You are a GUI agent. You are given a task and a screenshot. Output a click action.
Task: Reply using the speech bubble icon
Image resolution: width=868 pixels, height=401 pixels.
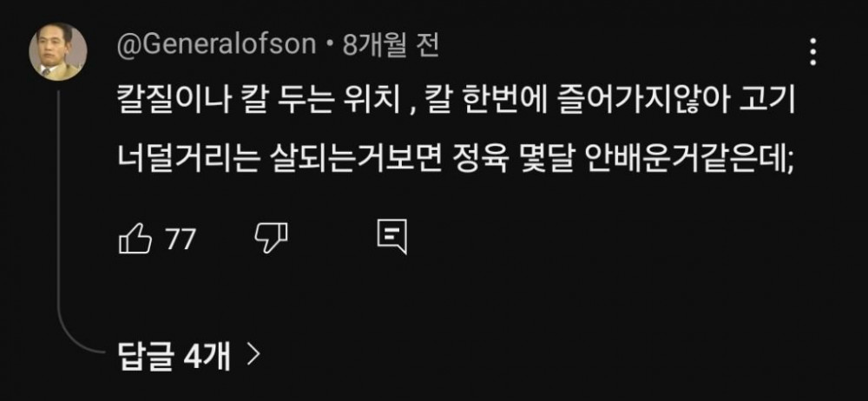click(x=392, y=237)
